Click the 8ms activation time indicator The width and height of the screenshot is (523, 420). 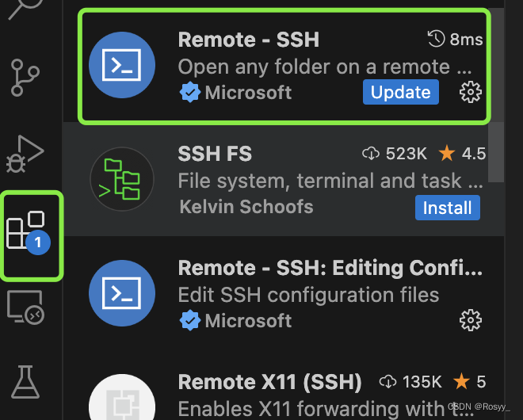click(x=455, y=40)
